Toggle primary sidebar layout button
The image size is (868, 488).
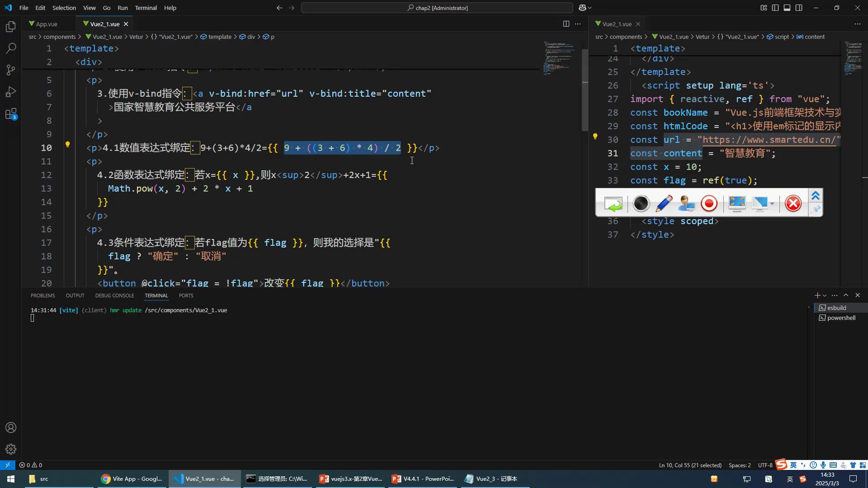775,8
